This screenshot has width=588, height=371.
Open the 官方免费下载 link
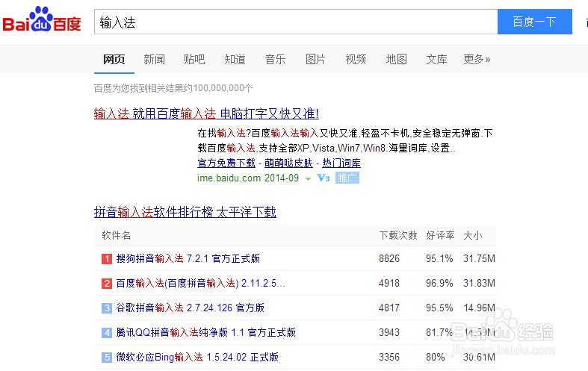(x=226, y=163)
